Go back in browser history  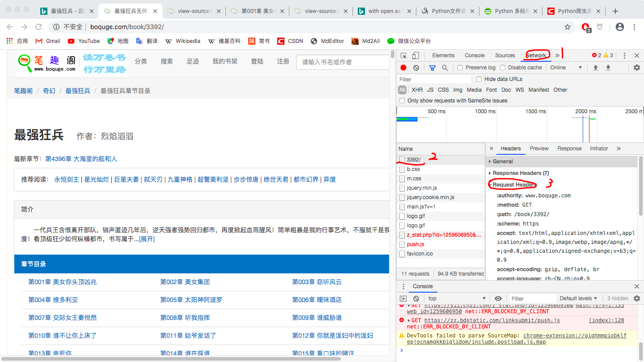(x=10, y=27)
